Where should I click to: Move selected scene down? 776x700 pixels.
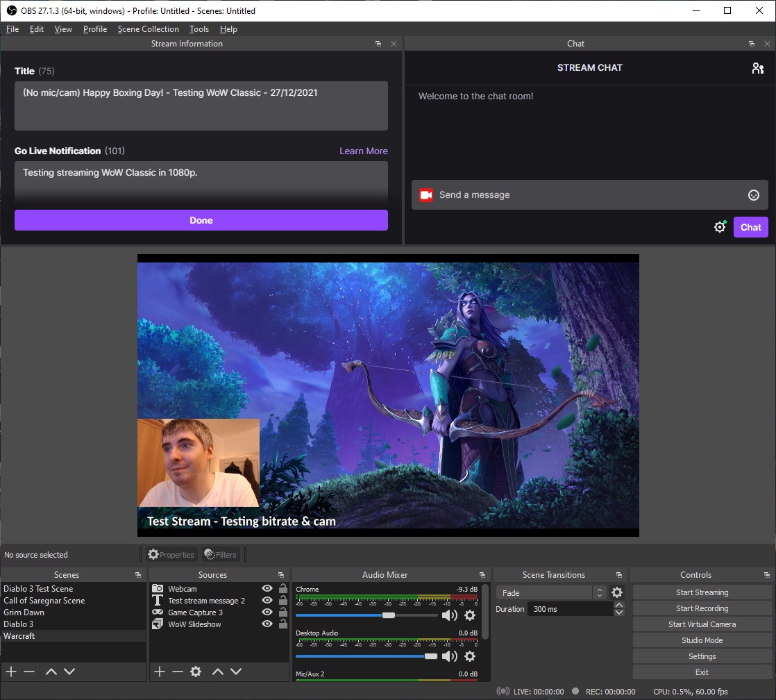coord(69,672)
